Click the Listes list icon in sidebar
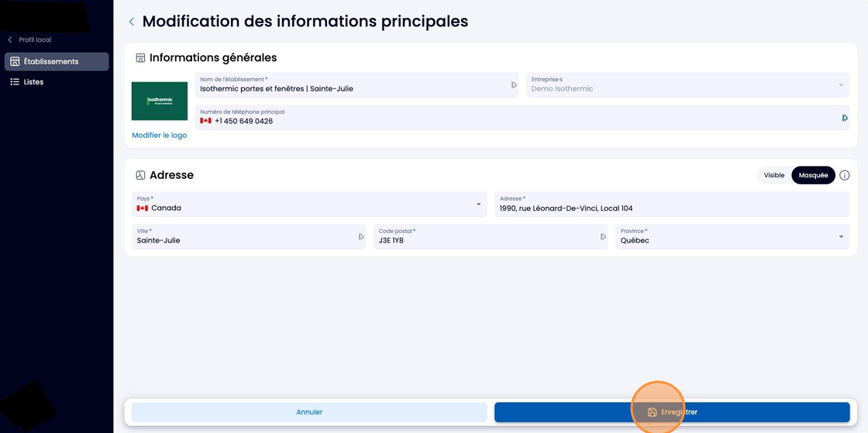 15,82
